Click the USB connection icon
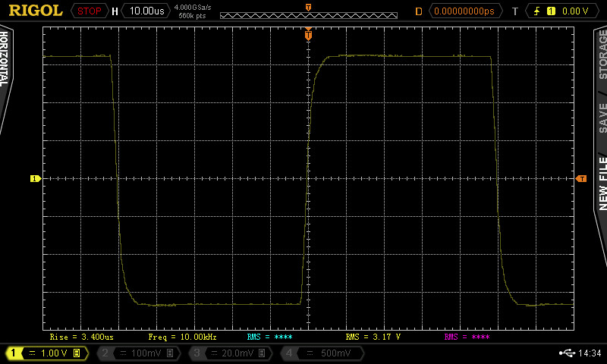Screen dimensions: 607x364 click(566, 353)
